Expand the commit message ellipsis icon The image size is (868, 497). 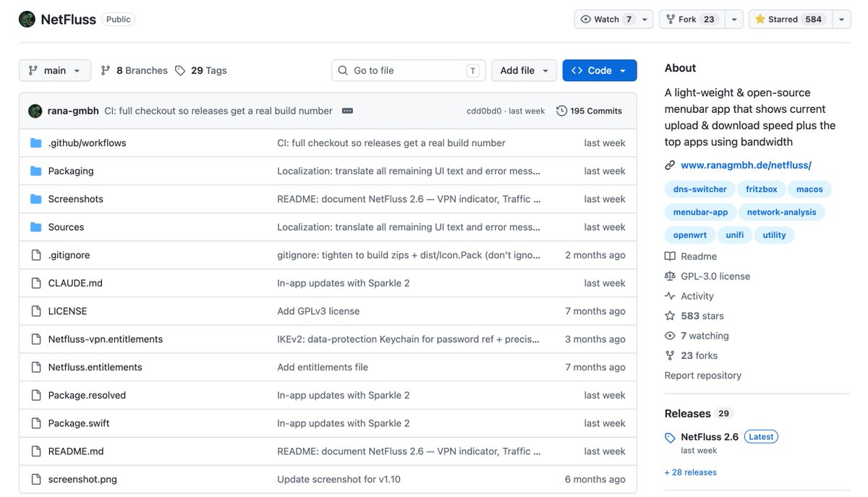pos(347,111)
